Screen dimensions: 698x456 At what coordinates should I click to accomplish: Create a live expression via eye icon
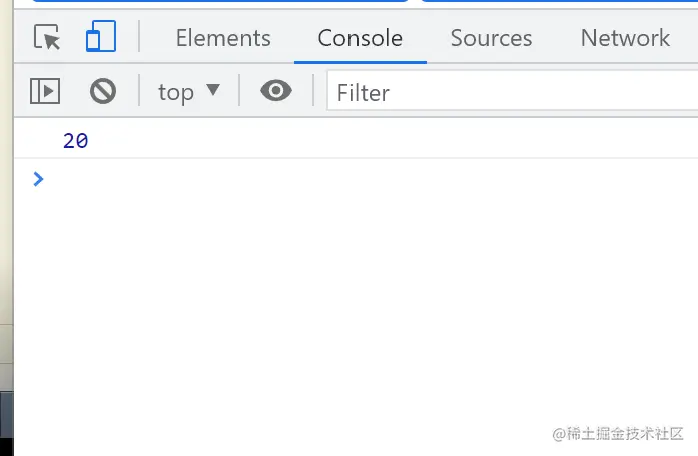(x=276, y=92)
